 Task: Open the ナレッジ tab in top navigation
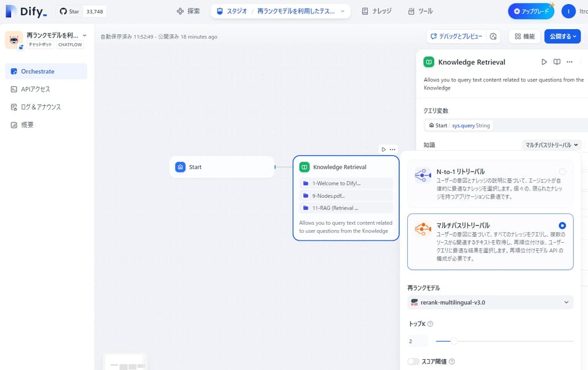(377, 11)
